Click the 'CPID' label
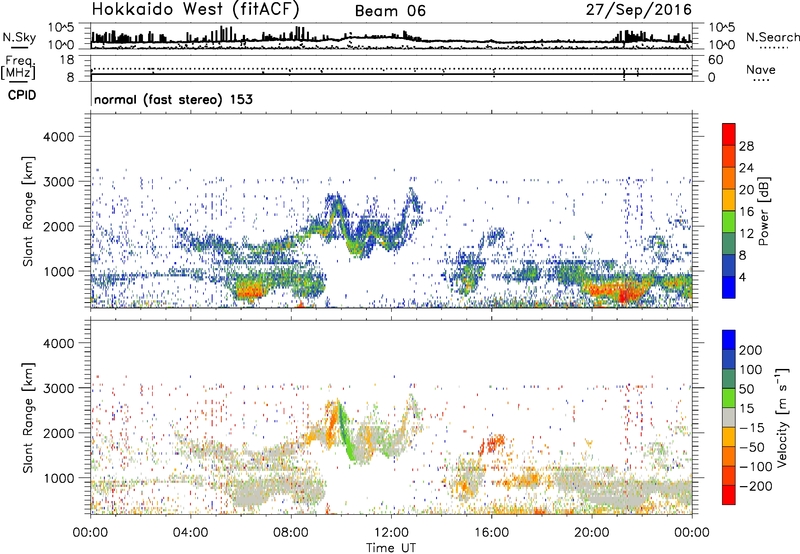 (22, 95)
